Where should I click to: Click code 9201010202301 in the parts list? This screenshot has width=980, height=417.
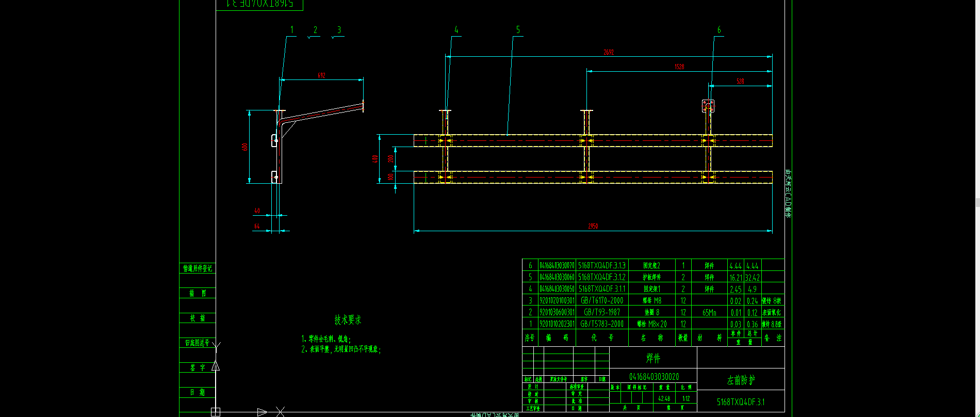[x=557, y=324]
